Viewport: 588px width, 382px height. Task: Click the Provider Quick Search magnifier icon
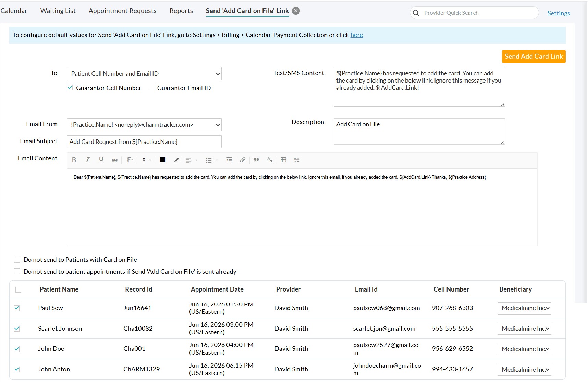(416, 13)
